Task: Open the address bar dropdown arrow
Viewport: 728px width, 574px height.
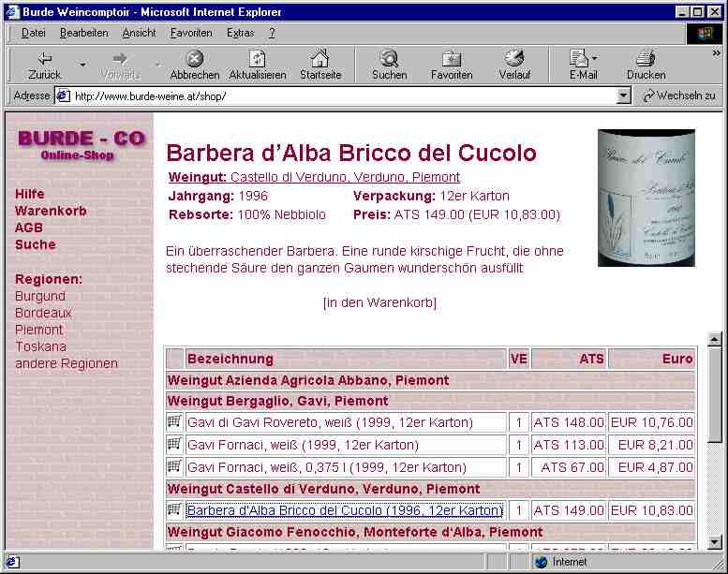Action: (624, 96)
